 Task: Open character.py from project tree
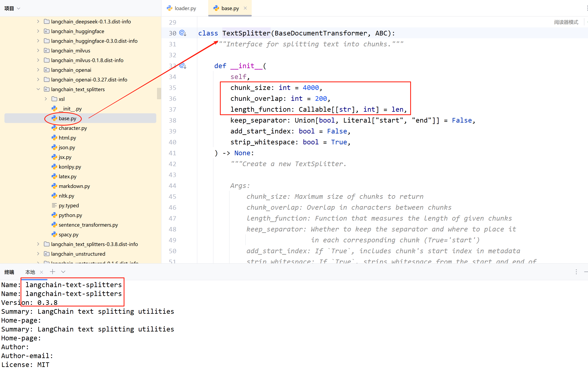(73, 128)
